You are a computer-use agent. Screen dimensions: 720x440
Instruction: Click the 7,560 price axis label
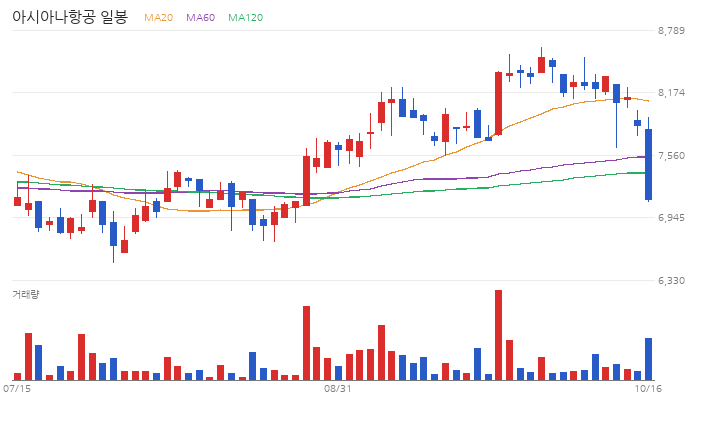(x=671, y=155)
